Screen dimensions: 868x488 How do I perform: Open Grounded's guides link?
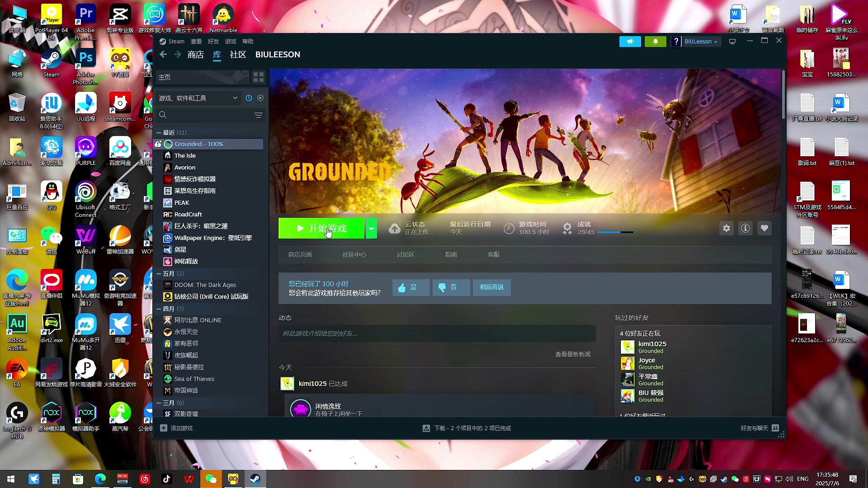[451, 254]
